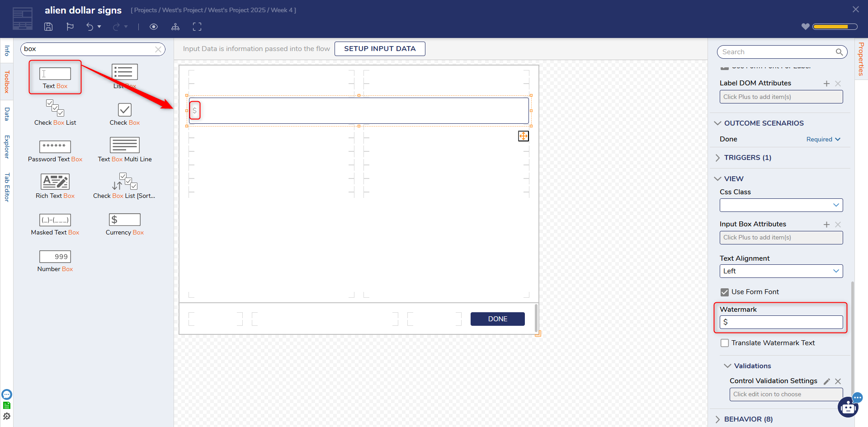
Task: Select the Password Text Box control
Action: [x=55, y=151]
